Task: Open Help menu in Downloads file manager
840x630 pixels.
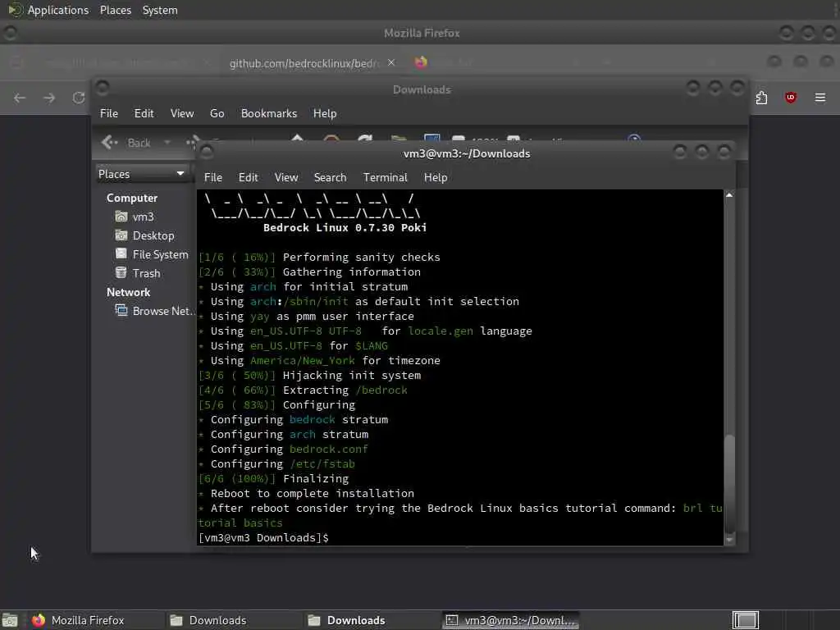Action: pyautogui.click(x=325, y=113)
